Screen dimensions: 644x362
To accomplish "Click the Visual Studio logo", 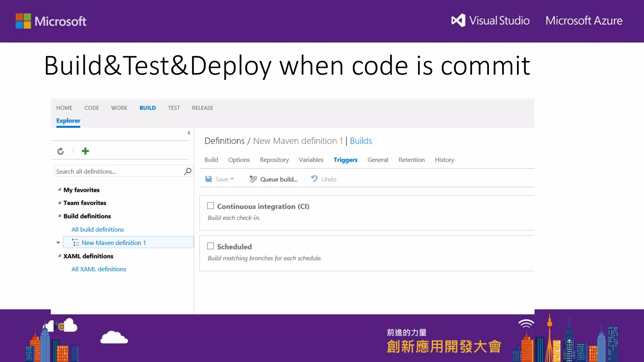I will click(x=490, y=21).
